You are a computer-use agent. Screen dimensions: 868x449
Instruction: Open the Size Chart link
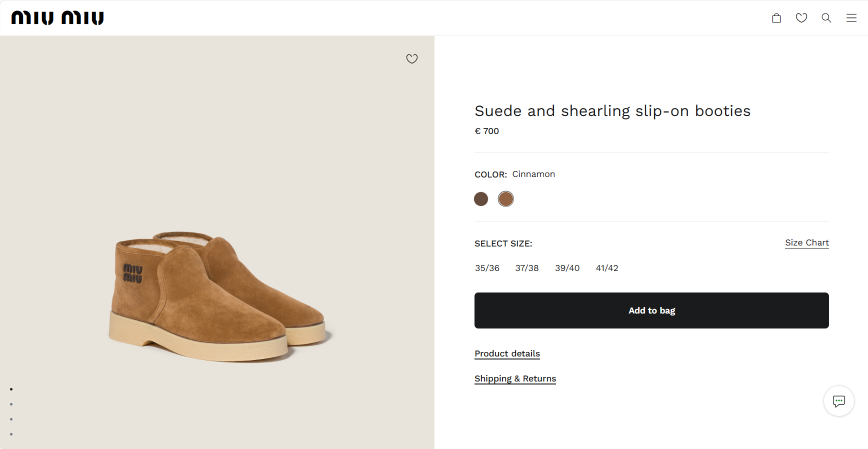806,242
